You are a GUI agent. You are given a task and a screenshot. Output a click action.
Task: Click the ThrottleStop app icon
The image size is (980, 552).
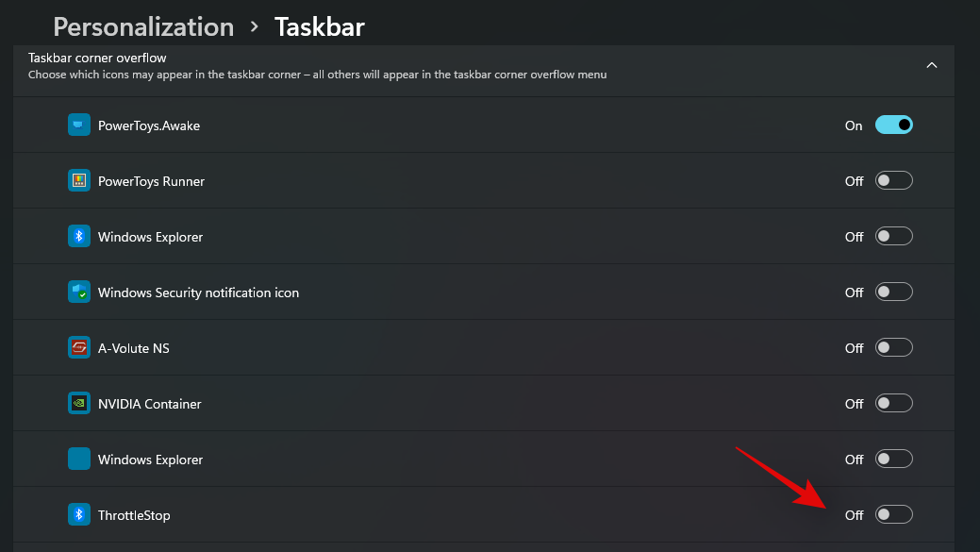[79, 514]
